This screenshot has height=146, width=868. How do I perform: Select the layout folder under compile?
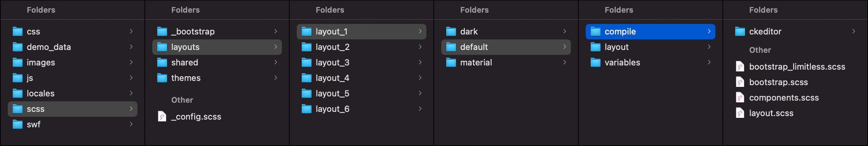pyautogui.click(x=651, y=47)
